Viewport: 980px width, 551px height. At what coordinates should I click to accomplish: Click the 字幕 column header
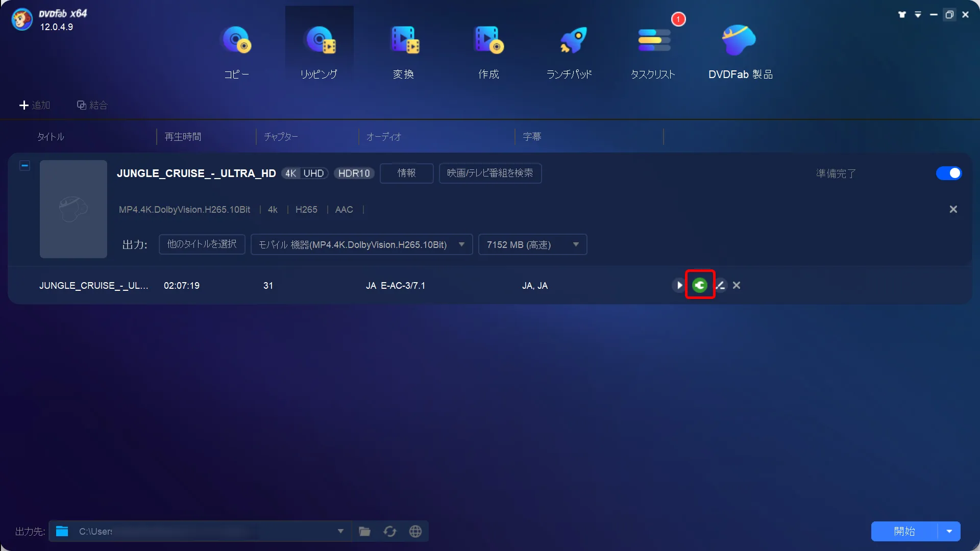click(532, 137)
